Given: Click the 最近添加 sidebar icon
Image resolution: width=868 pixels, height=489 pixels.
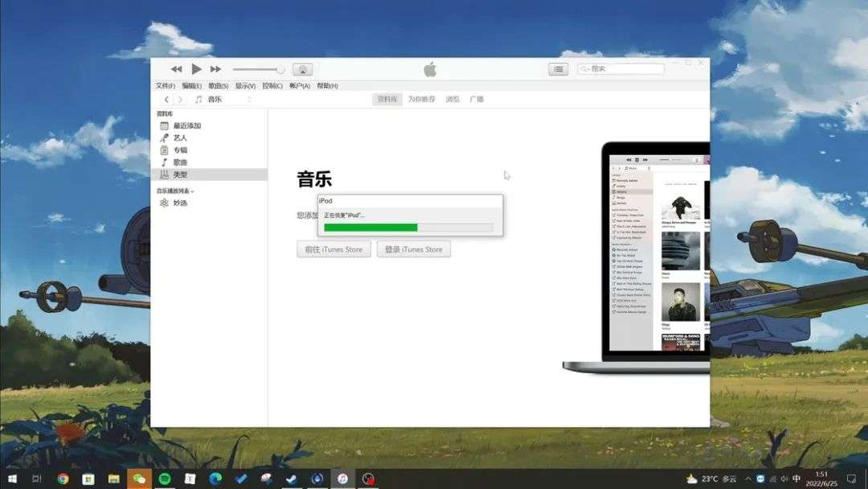Looking at the screenshot, I should tap(165, 125).
